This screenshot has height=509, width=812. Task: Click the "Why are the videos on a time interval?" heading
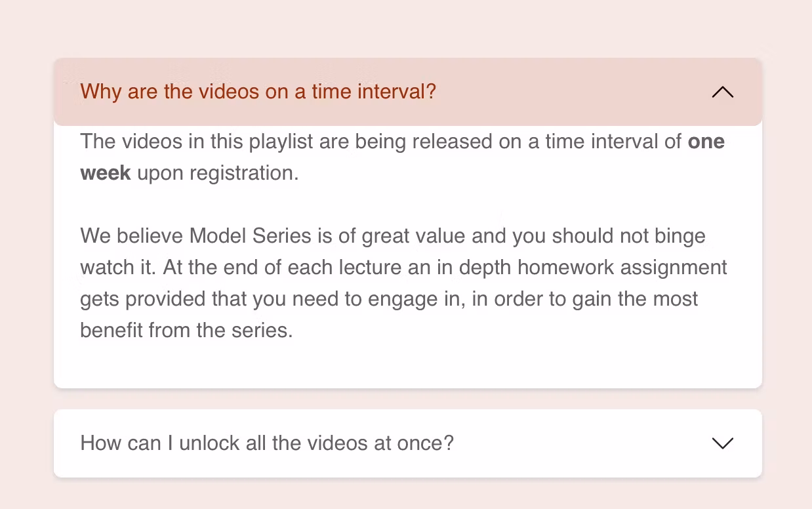[x=258, y=92]
